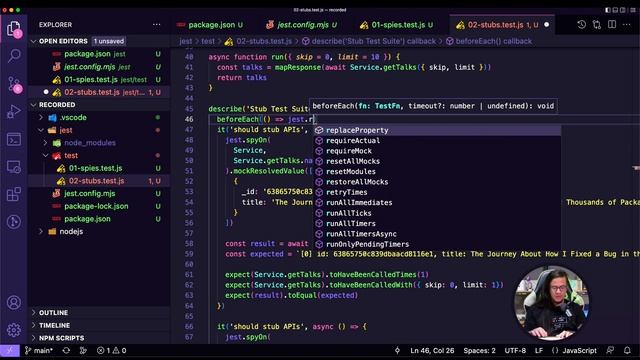Open the file timeline history icon
Screen dimensions: 640x360
(582, 25)
